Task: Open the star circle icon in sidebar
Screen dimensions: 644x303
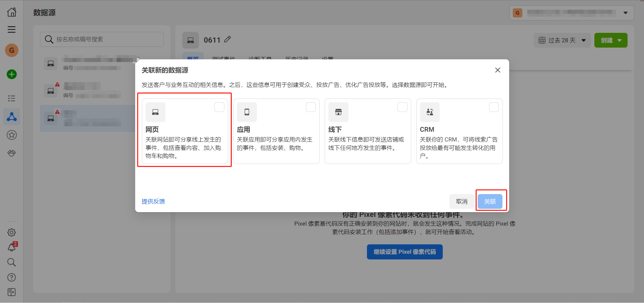Action: coord(12,135)
